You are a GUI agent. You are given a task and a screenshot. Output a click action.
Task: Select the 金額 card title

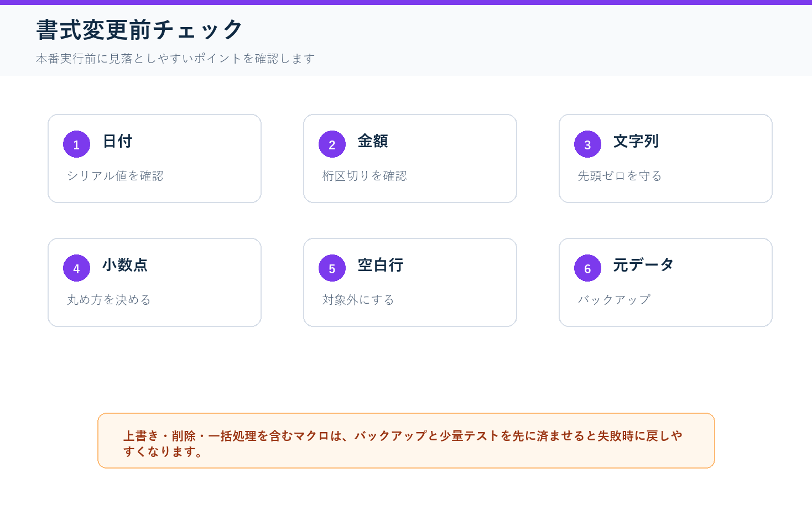[x=373, y=141]
